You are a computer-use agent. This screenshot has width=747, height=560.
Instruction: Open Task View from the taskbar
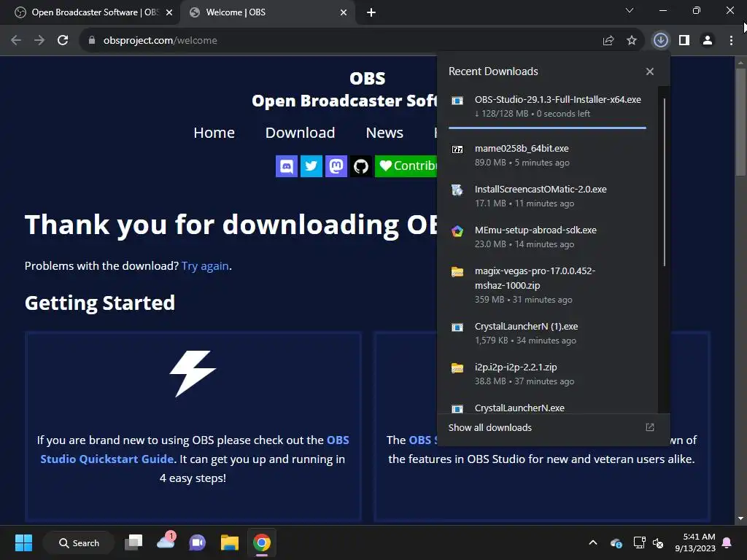click(x=133, y=542)
